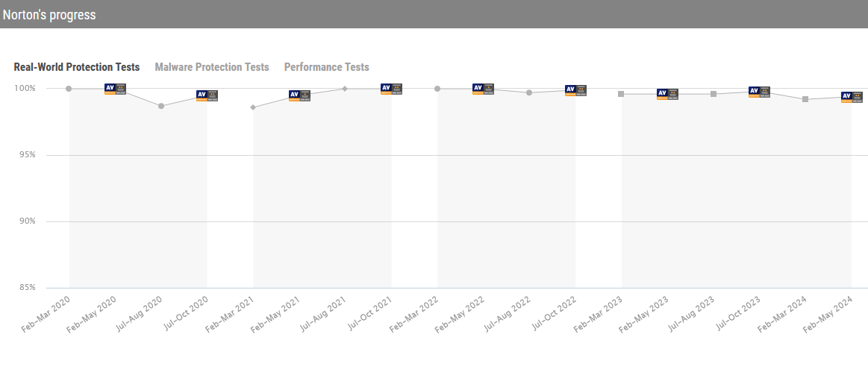Select the Feb–Mar 2021 diamond data point

point(253,107)
